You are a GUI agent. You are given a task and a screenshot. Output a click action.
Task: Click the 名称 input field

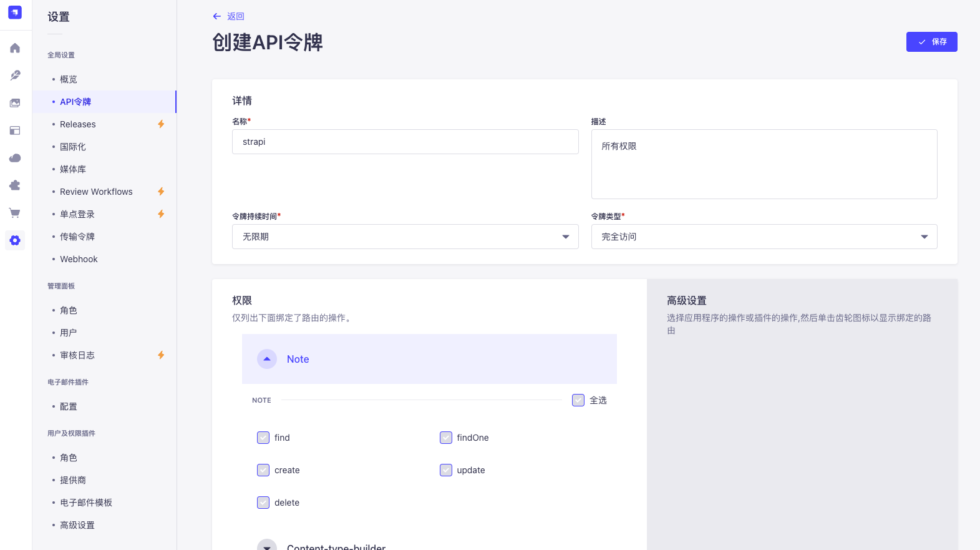pos(405,142)
